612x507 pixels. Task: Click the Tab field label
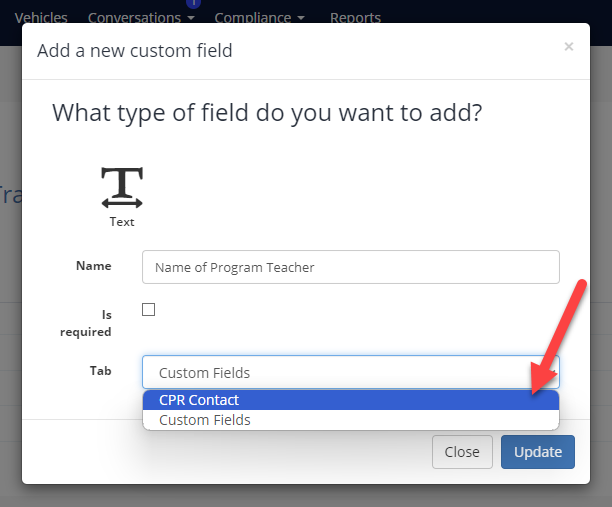click(100, 370)
